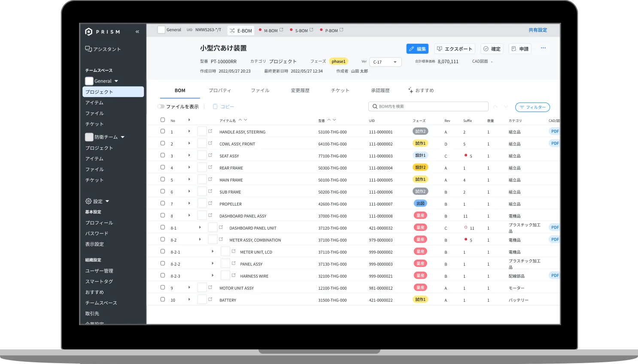Click the 申請 button
The width and height of the screenshot is (638, 364).
click(x=520, y=49)
